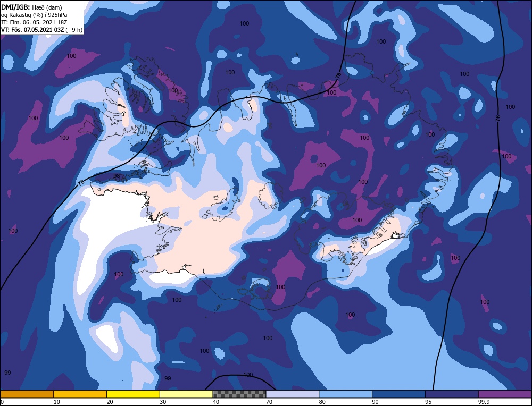This screenshot has width=532, height=406.
Task: Click the '20' legend tick label
Action: pyautogui.click(x=110, y=402)
